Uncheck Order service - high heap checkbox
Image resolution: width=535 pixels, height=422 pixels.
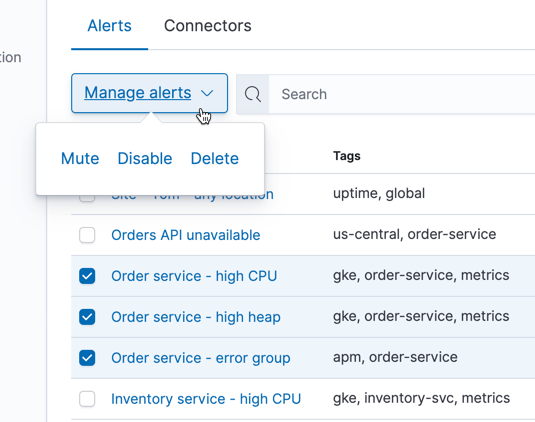coord(87,317)
